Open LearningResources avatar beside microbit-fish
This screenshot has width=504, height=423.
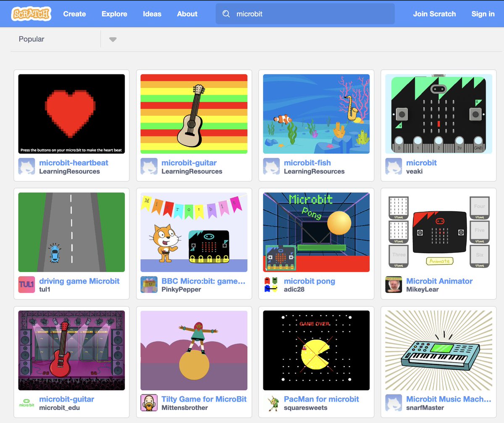271,166
